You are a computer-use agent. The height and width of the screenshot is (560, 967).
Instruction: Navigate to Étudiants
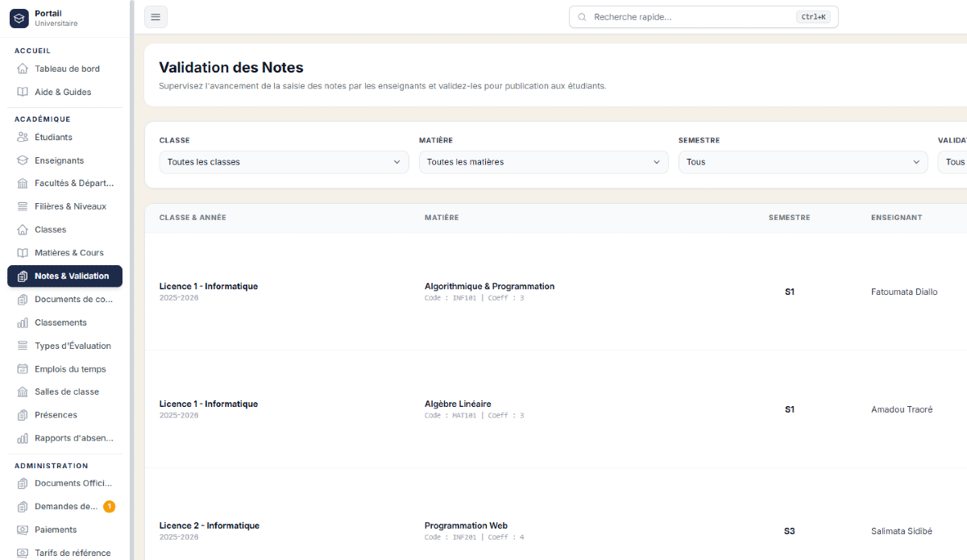tap(64, 137)
